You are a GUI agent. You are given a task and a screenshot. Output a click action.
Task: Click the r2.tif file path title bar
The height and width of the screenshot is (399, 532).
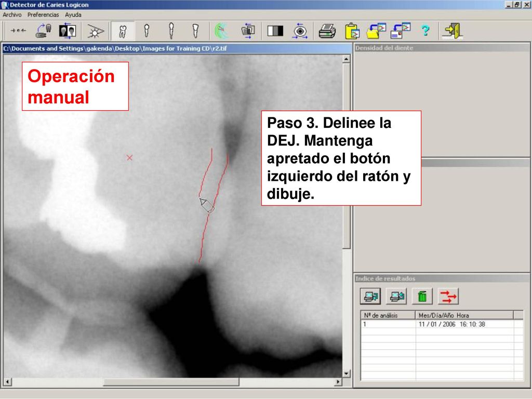(x=177, y=48)
